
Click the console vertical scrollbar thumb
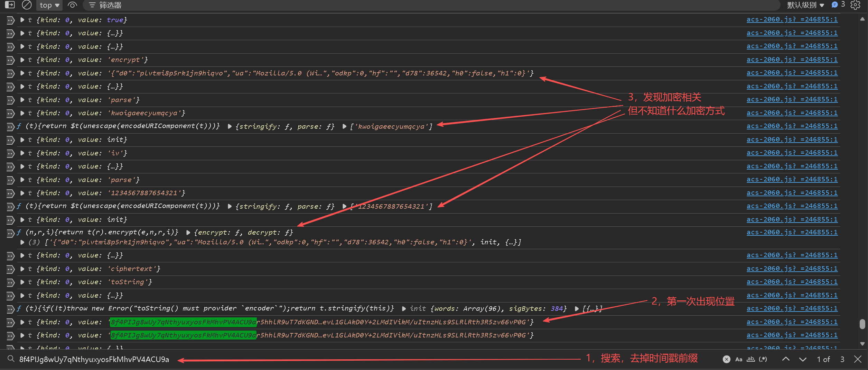click(x=862, y=324)
